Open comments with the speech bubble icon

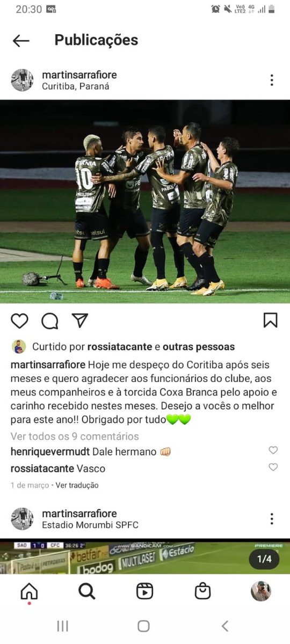tap(50, 320)
